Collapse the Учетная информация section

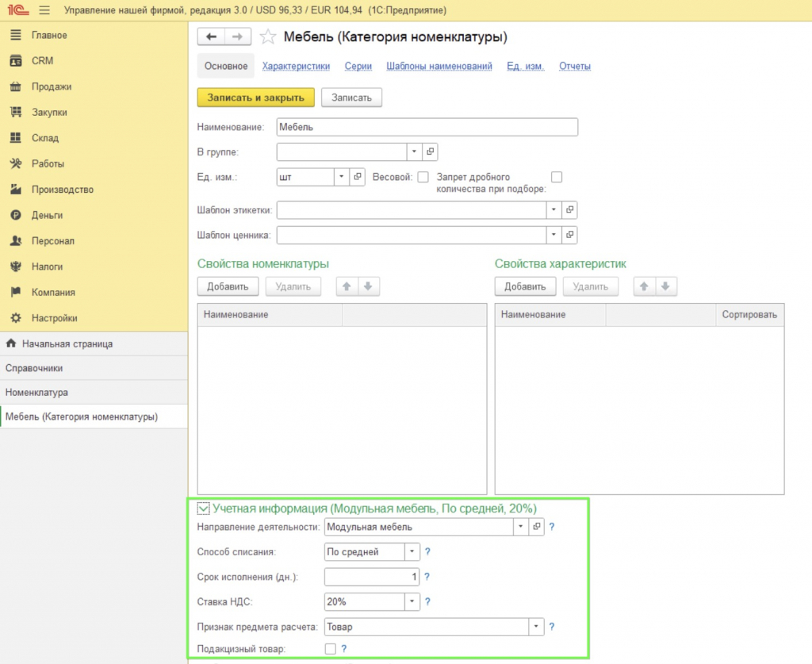pos(203,509)
